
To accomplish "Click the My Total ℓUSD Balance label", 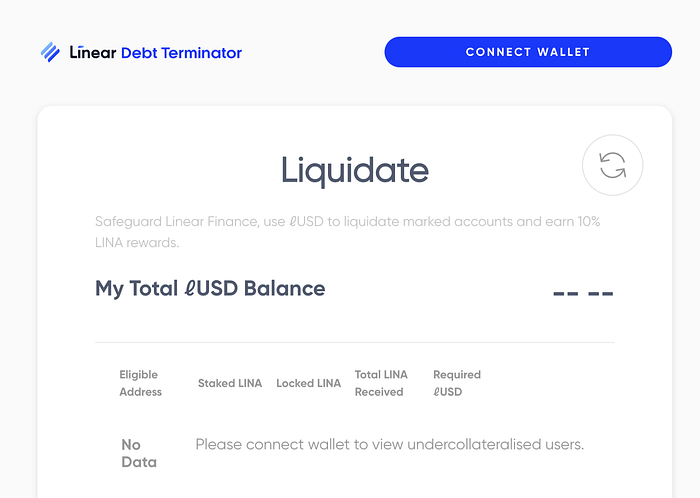I will coord(210,288).
